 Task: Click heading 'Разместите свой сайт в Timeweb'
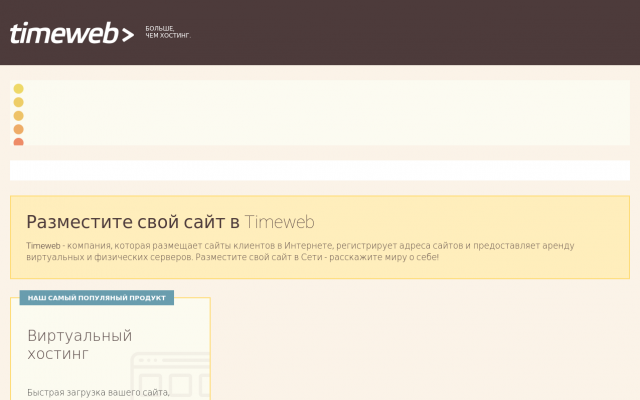tap(170, 222)
